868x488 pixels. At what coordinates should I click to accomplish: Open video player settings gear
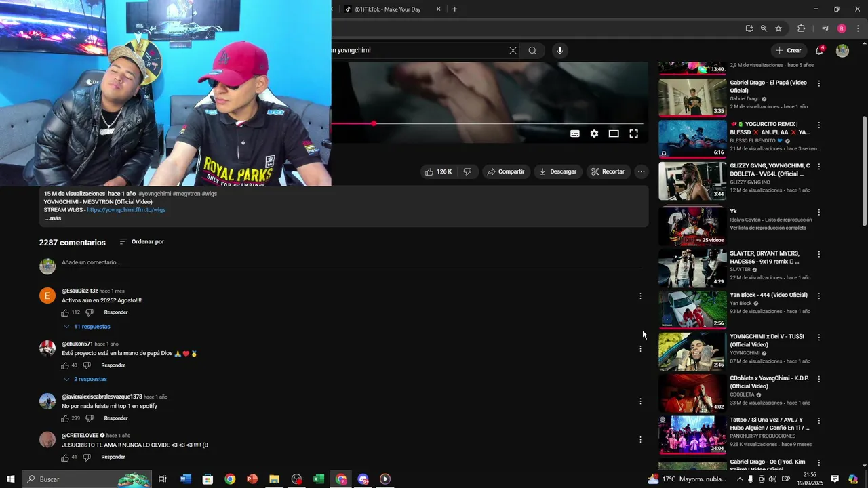[594, 134]
